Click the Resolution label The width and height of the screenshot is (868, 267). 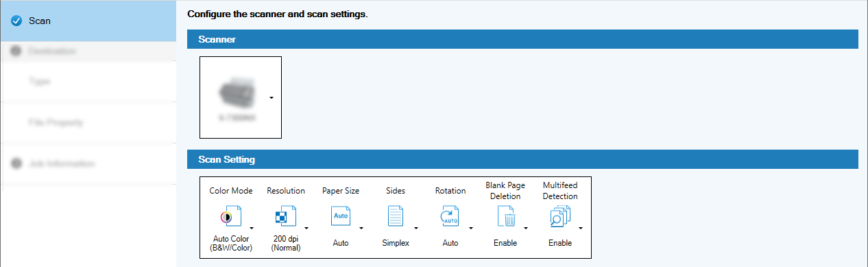pos(286,191)
